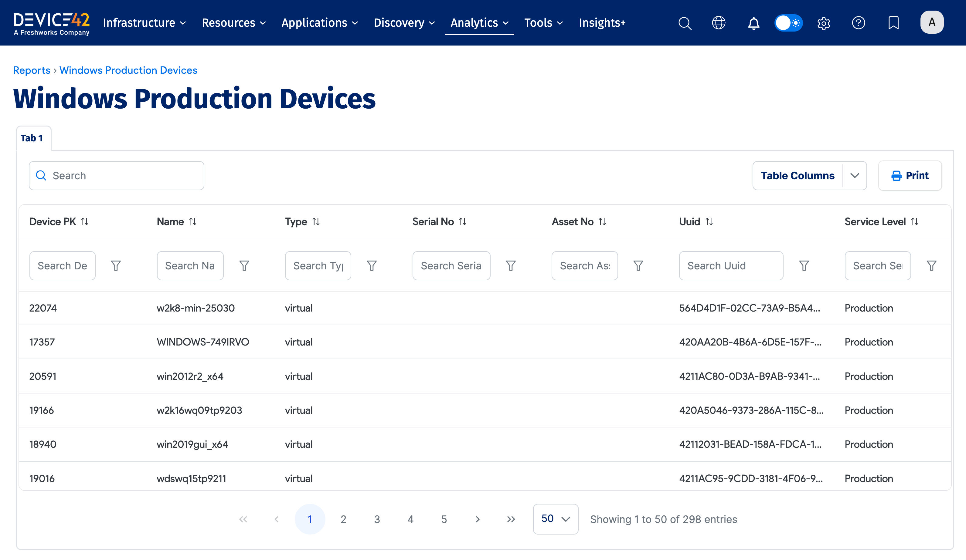Toggle the dark mode switch
The image size is (966, 560).
coord(788,23)
